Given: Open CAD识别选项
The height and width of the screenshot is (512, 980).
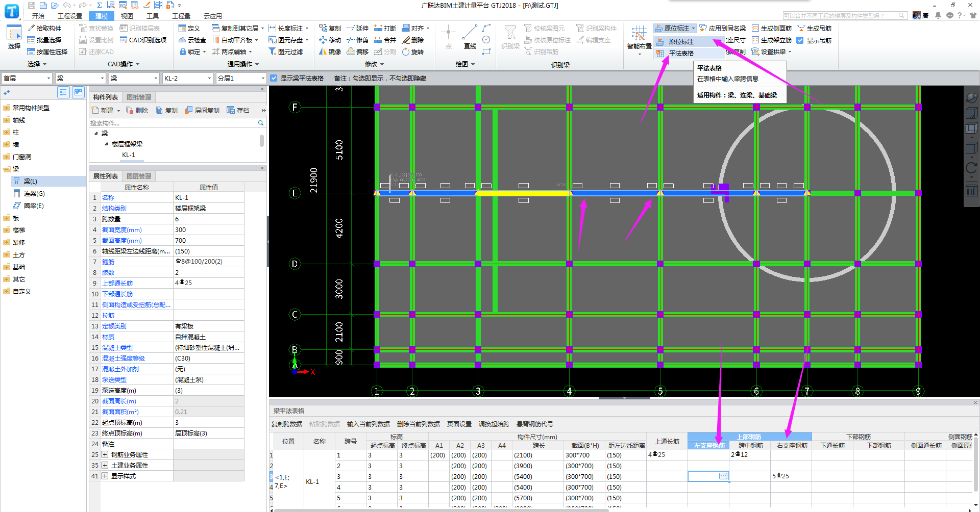Looking at the screenshot, I should coord(143,40).
